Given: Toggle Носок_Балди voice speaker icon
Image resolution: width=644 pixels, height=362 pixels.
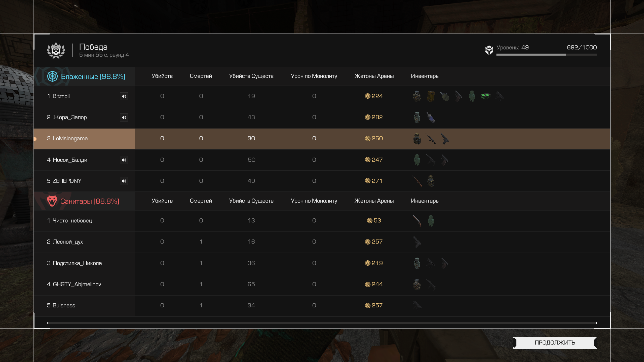Looking at the screenshot, I should click(124, 160).
